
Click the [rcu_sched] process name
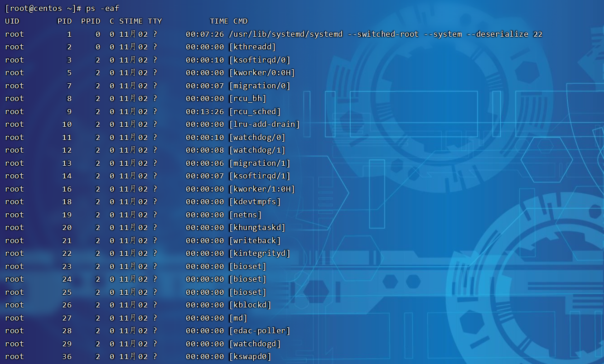pyautogui.click(x=255, y=111)
